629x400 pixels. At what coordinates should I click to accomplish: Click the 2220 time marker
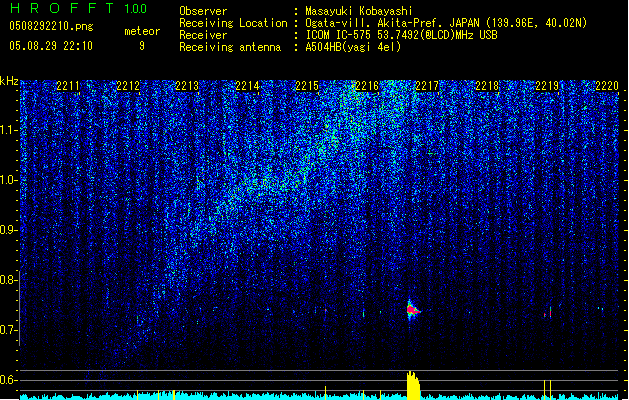tap(607, 86)
